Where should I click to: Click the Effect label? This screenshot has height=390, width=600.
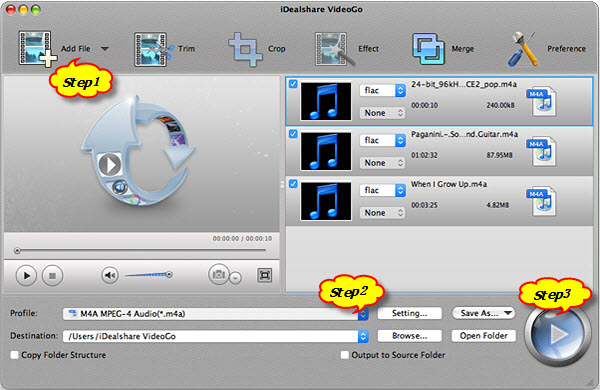click(x=368, y=49)
